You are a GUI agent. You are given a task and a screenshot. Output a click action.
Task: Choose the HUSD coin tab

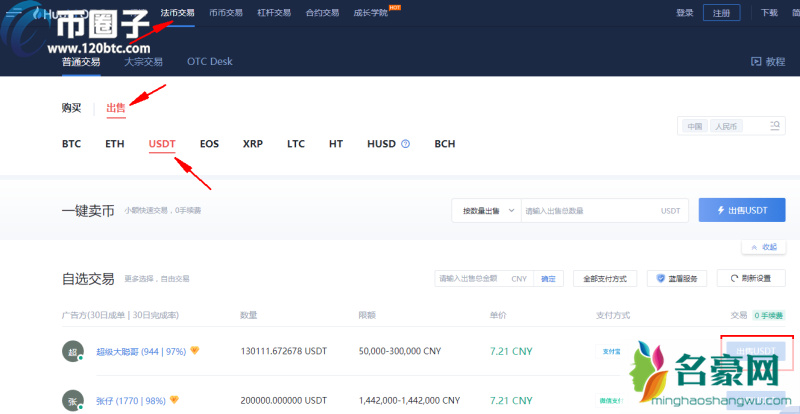coord(382,144)
